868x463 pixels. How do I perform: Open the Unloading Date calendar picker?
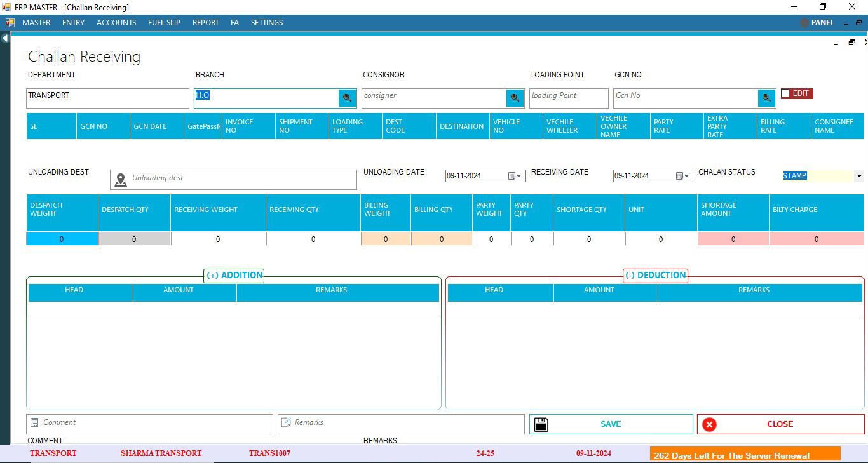click(x=515, y=176)
